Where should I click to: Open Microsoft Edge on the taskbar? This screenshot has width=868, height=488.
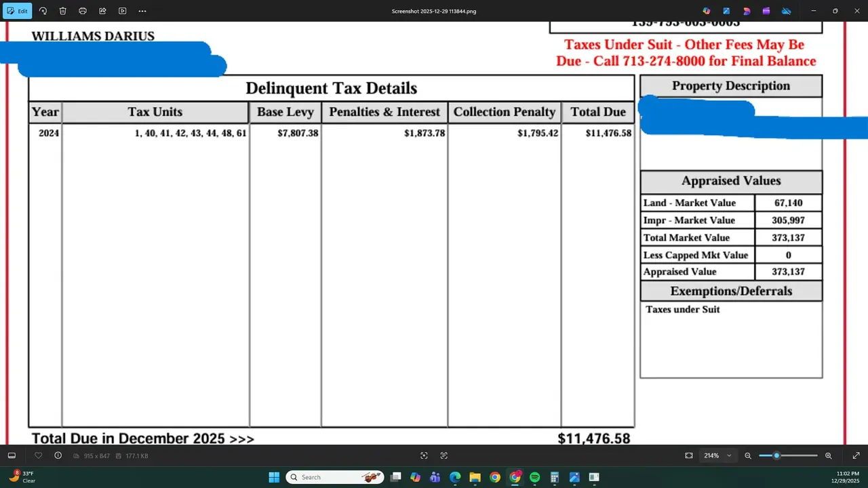(x=455, y=477)
